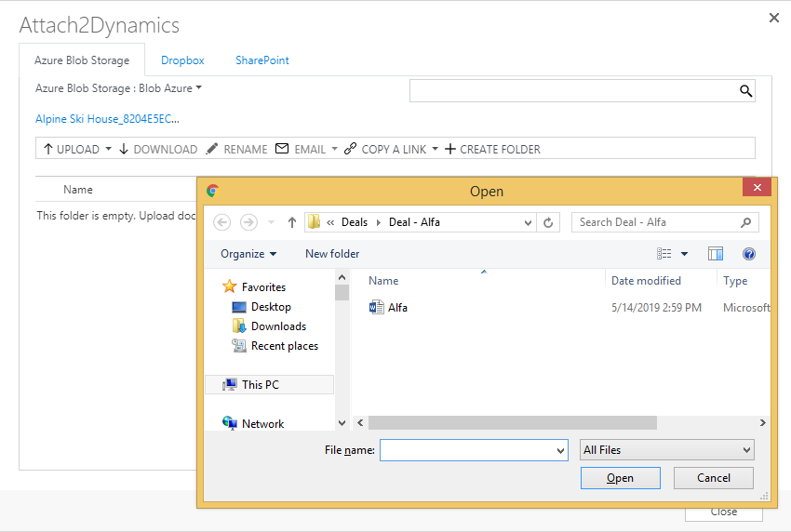Switch to the Dropbox tab
Screen dimensions: 791x532
[x=182, y=60]
